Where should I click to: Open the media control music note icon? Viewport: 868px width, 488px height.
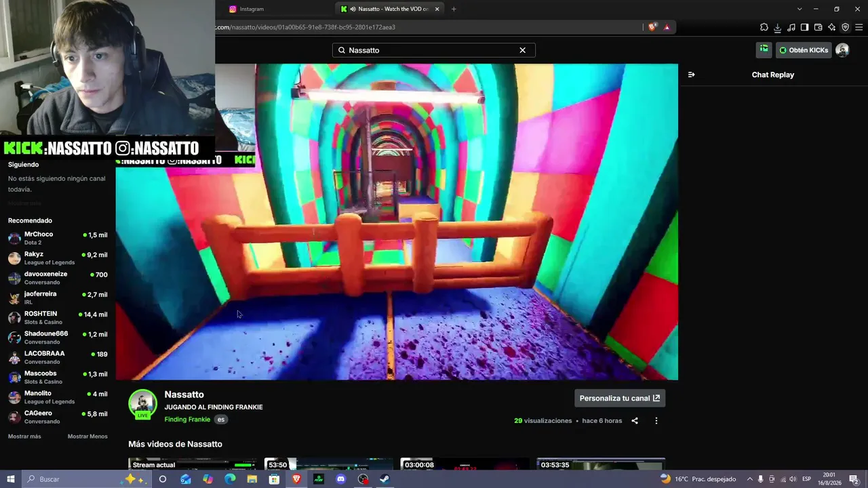[x=791, y=27]
